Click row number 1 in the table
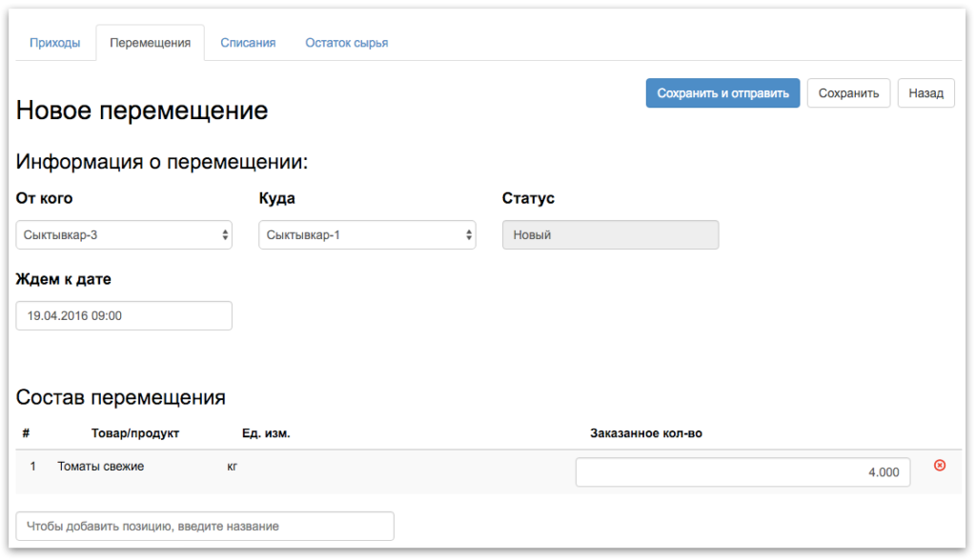This screenshot has height=560, width=976. pyautogui.click(x=33, y=466)
